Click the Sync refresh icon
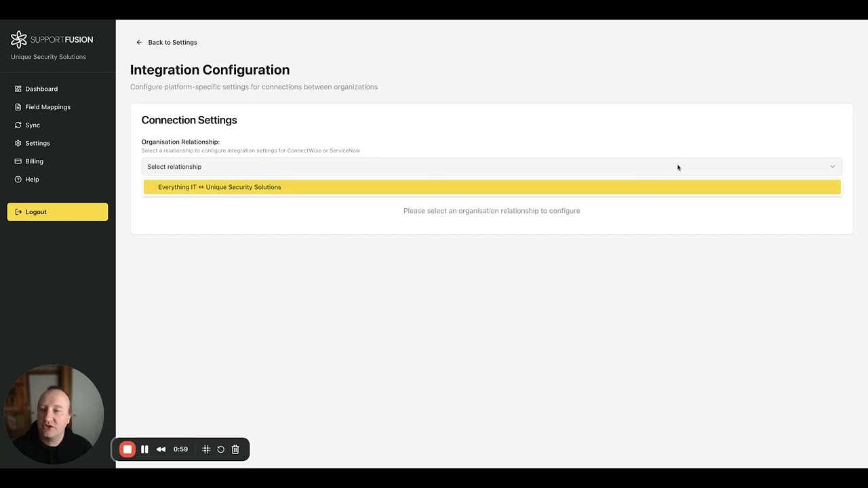868x488 pixels. (18, 125)
